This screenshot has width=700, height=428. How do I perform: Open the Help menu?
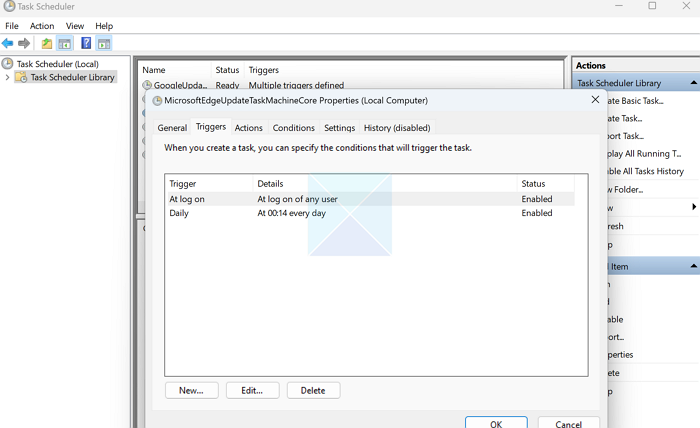click(x=104, y=26)
